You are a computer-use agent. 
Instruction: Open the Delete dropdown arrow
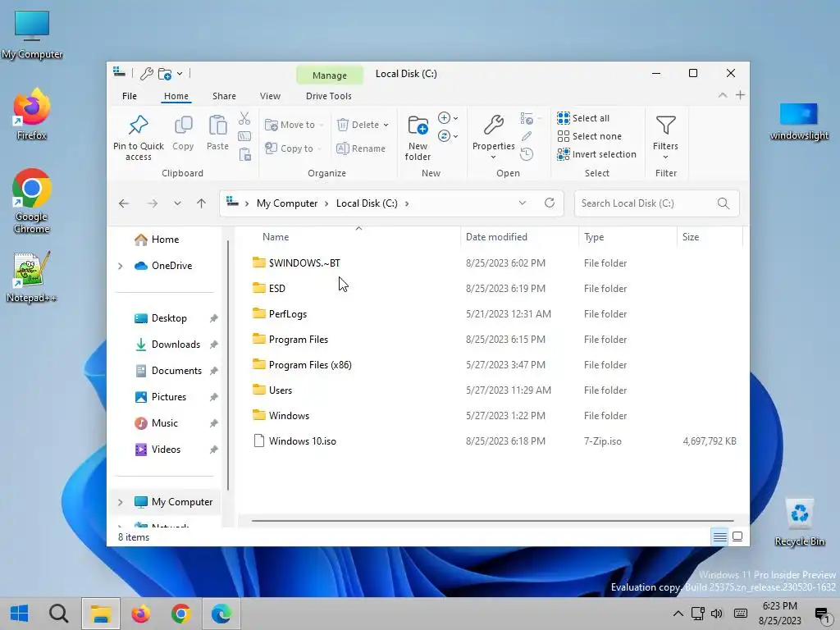pyautogui.click(x=386, y=125)
